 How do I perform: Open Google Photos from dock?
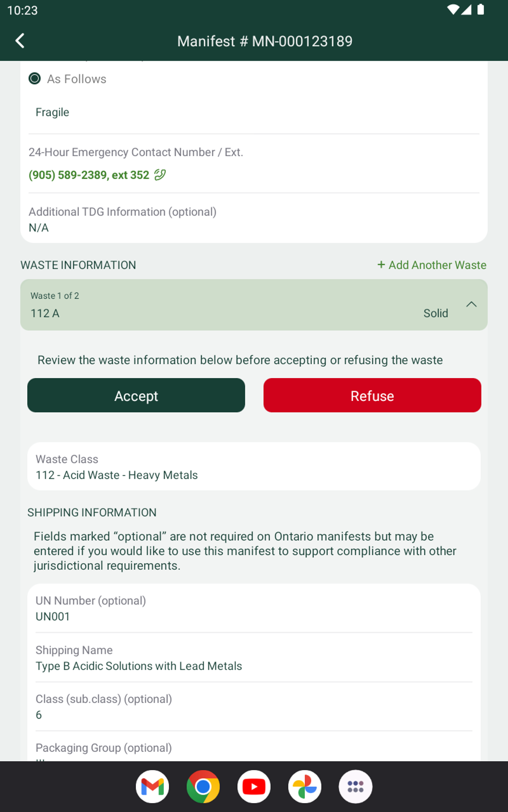pos(305,787)
